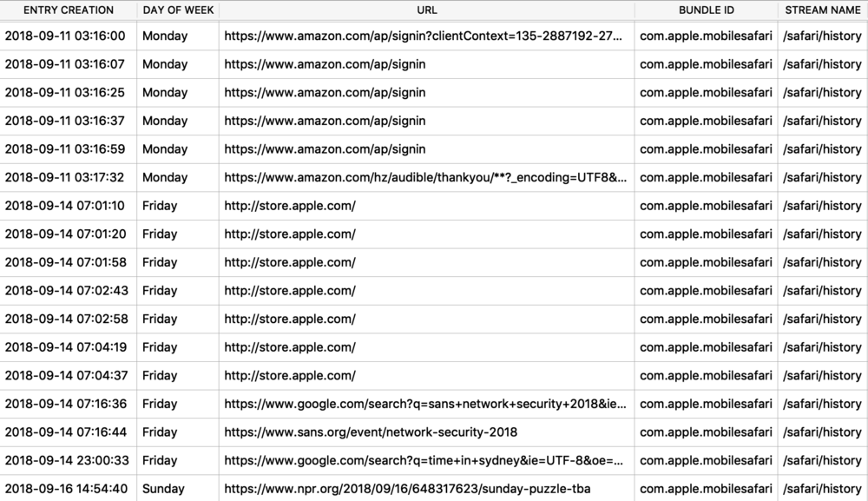Click the sans.org network-security-2018 URL
The height and width of the screenshot is (501, 868).
click(x=371, y=432)
